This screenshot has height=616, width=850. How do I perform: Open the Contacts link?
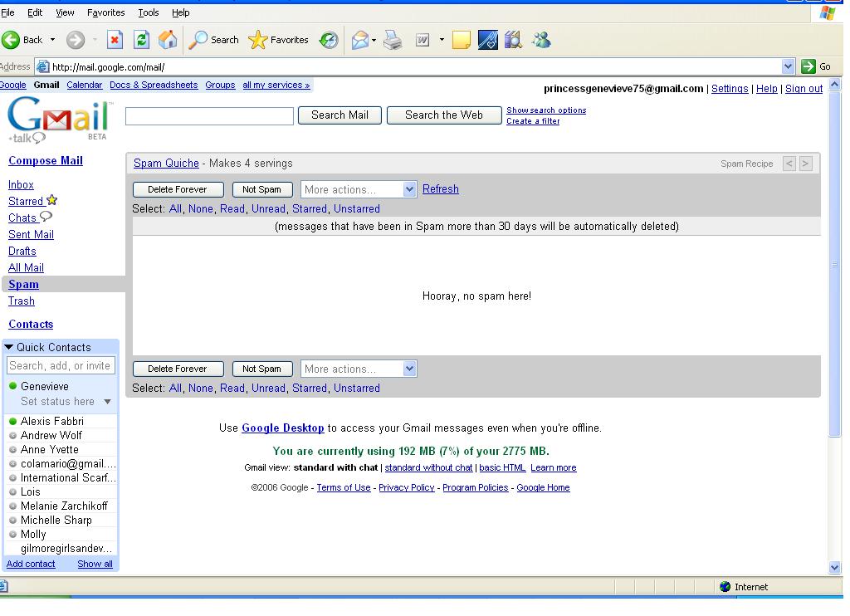tap(31, 325)
